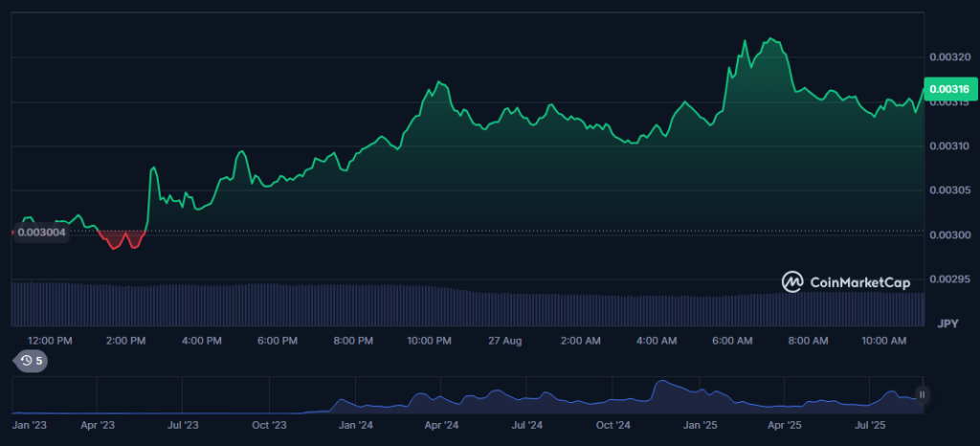Image resolution: width=980 pixels, height=446 pixels.
Task: Select 6:00 AM on the time axis
Action: coord(732,341)
